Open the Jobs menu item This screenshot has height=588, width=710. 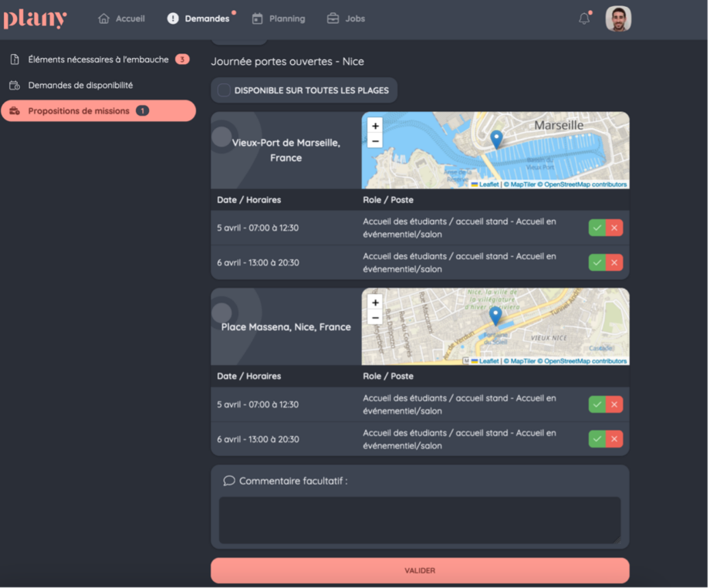[347, 19]
